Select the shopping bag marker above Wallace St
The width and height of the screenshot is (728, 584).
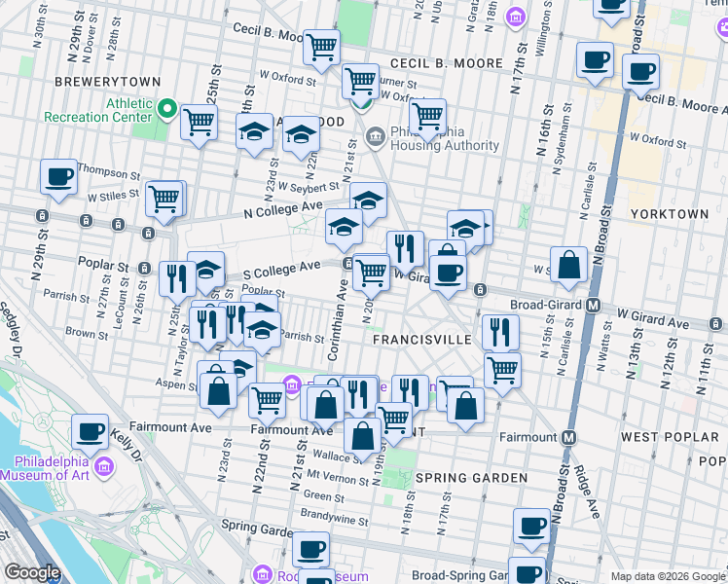click(363, 438)
